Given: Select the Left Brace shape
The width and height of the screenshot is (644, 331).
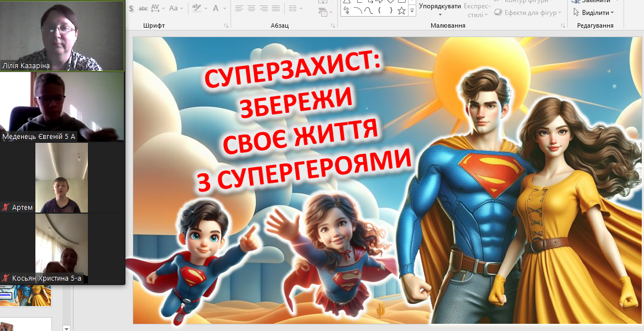Looking at the screenshot, I should point(380,11).
